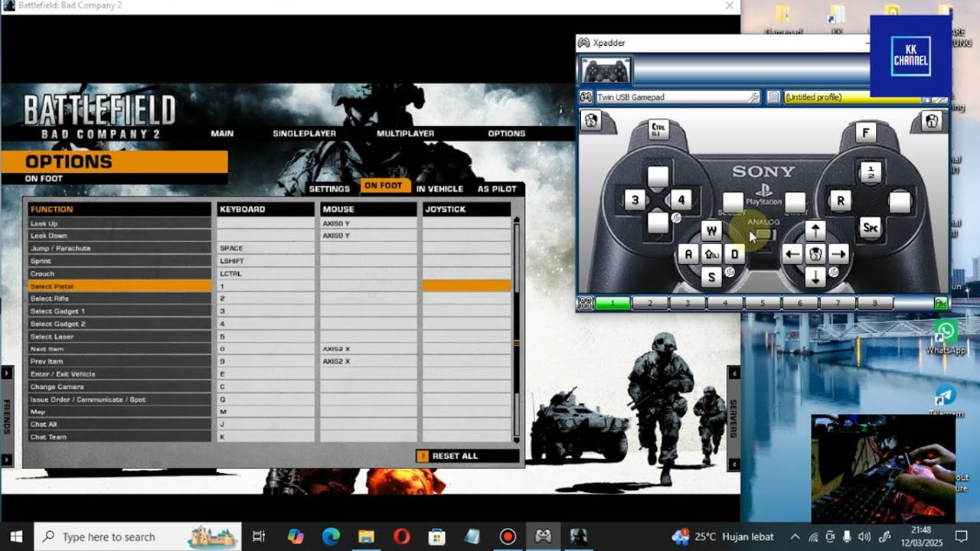The height and width of the screenshot is (551, 980).
Task: Click the right stick down-arrow assignment
Action: pyautogui.click(x=815, y=277)
